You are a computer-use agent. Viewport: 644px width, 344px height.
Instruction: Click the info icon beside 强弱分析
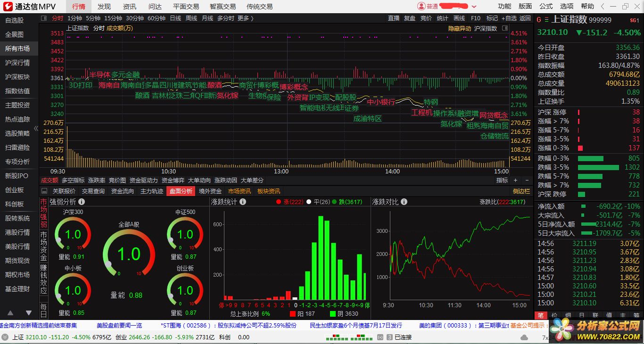click(x=82, y=202)
